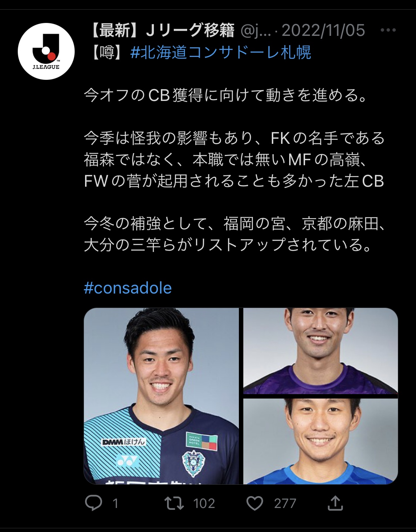The image size is (416, 532).
Task: Tap the tweet text about CB獲得
Action: pyautogui.click(x=226, y=95)
